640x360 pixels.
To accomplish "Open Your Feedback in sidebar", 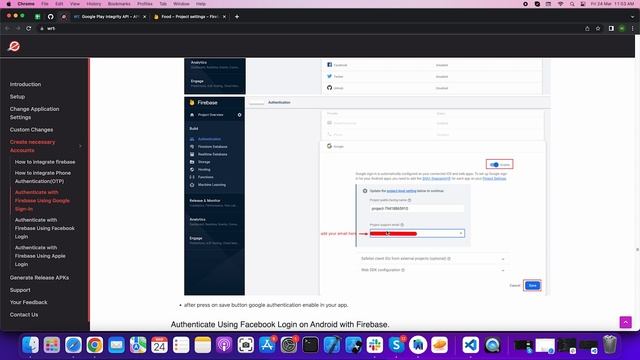I will pyautogui.click(x=29, y=302).
